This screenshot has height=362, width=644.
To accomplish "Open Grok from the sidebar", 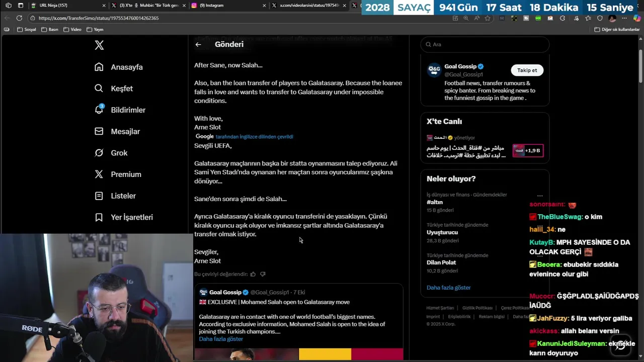I will tap(111, 153).
